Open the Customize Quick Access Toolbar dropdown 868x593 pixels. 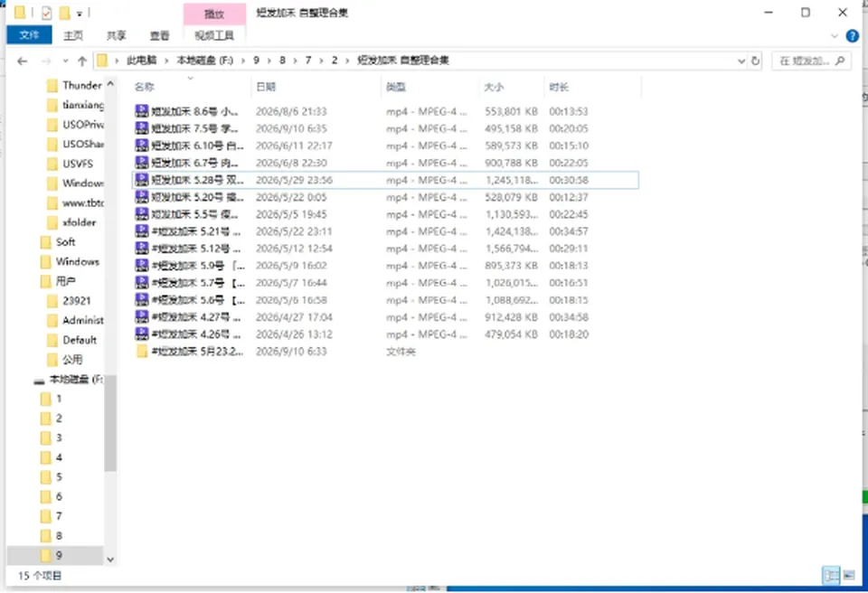coord(80,13)
